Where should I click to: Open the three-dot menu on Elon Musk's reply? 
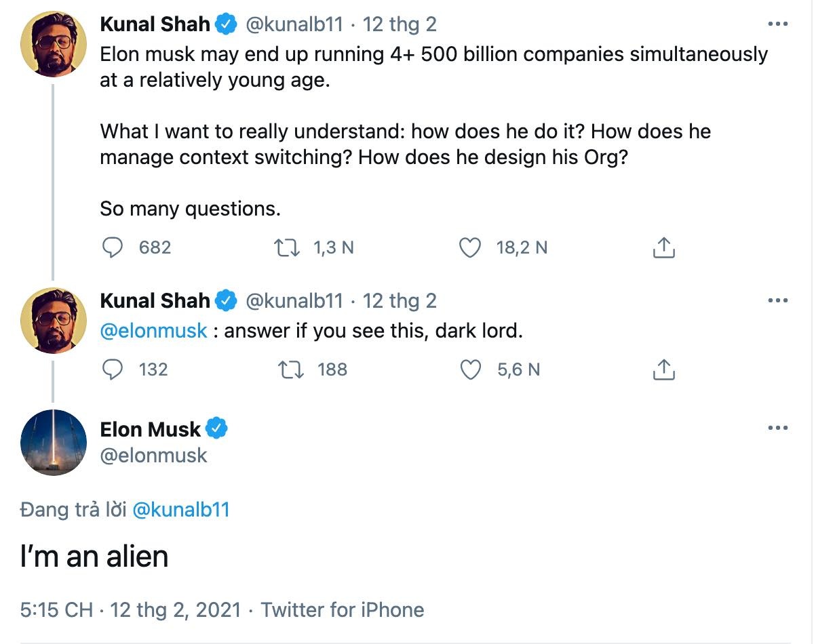(x=779, y=427)
